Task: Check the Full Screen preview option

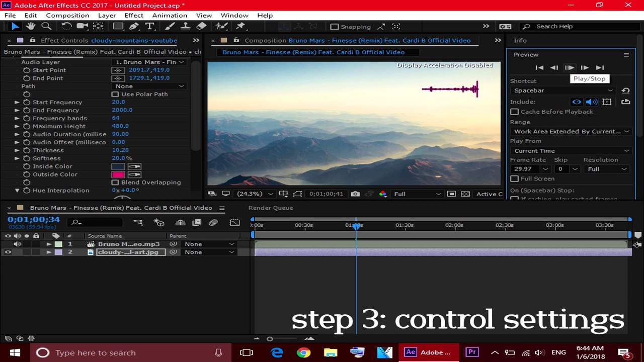Action: [x=514, y=178]
